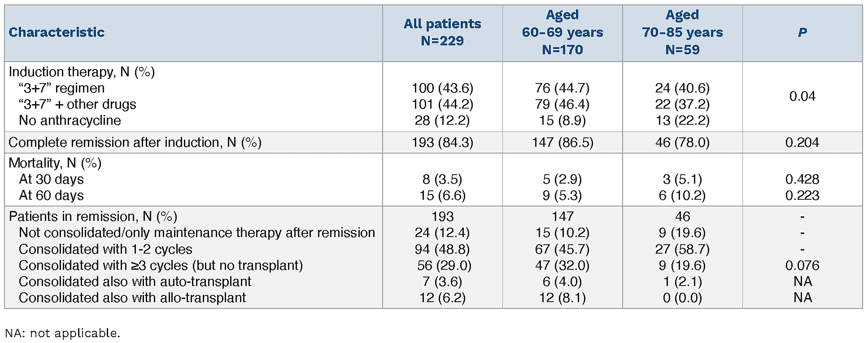Click the Characteristic column header
This screenshot has height=343, width=868.
[57, 32]
